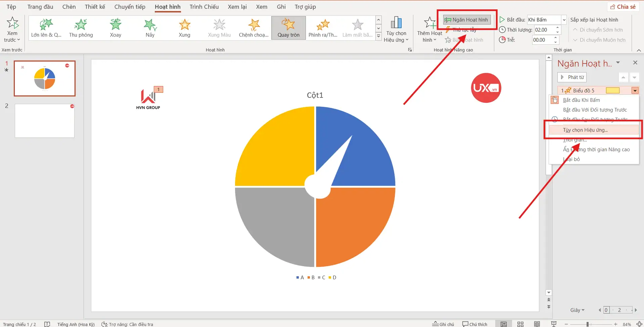
Task: Select Tùy chọn Hiệu ứng... menu entry
Action: tap(585, 130)
